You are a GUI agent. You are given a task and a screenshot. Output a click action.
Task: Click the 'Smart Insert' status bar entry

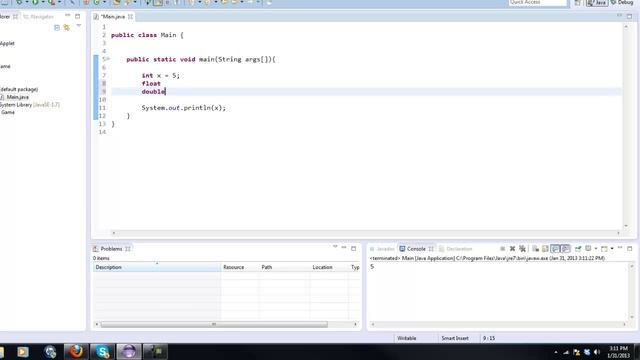point(455,338)
